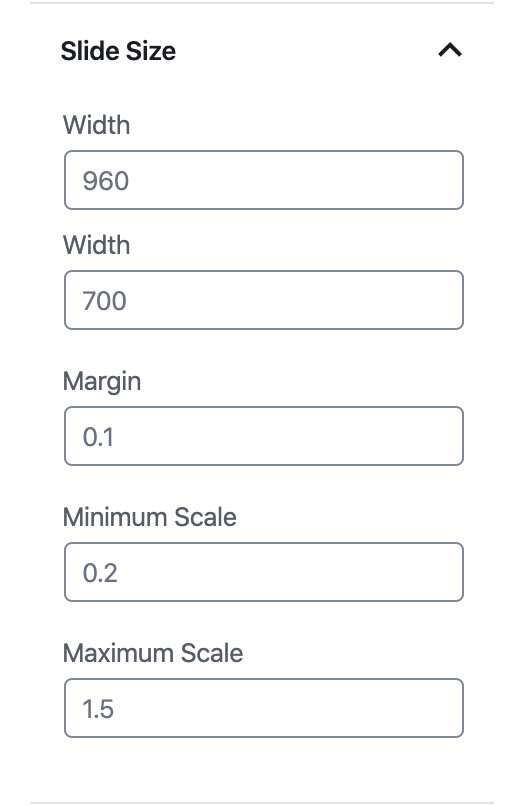Focus the Width field containing 960
512x806 pixels.
click(264, 180)
